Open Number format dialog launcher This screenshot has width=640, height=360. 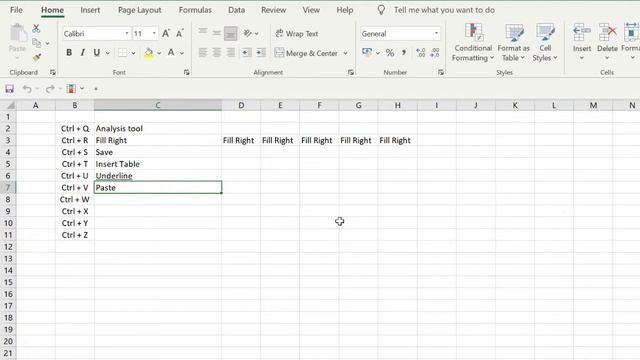441,72
